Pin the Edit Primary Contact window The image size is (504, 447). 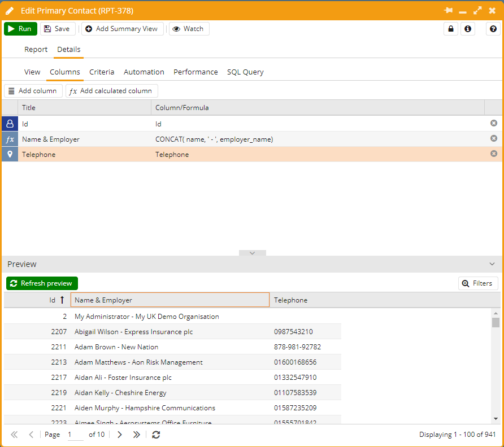tap(449, 11)
